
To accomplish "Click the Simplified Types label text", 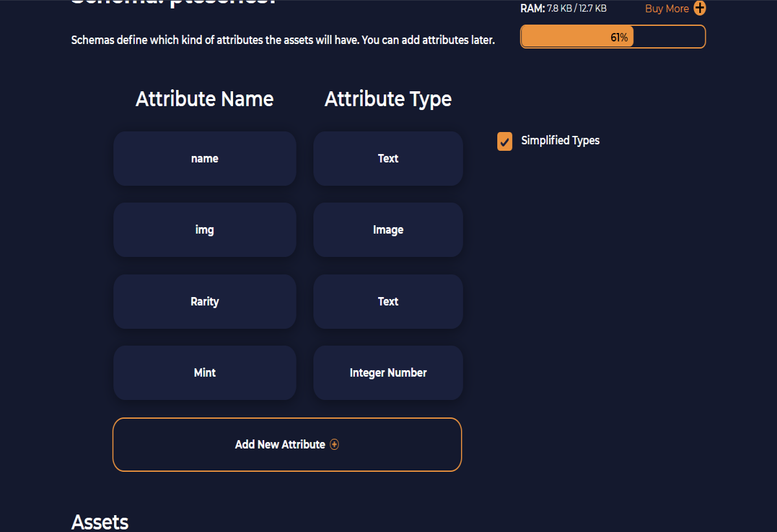I will (x=560, y=140).
